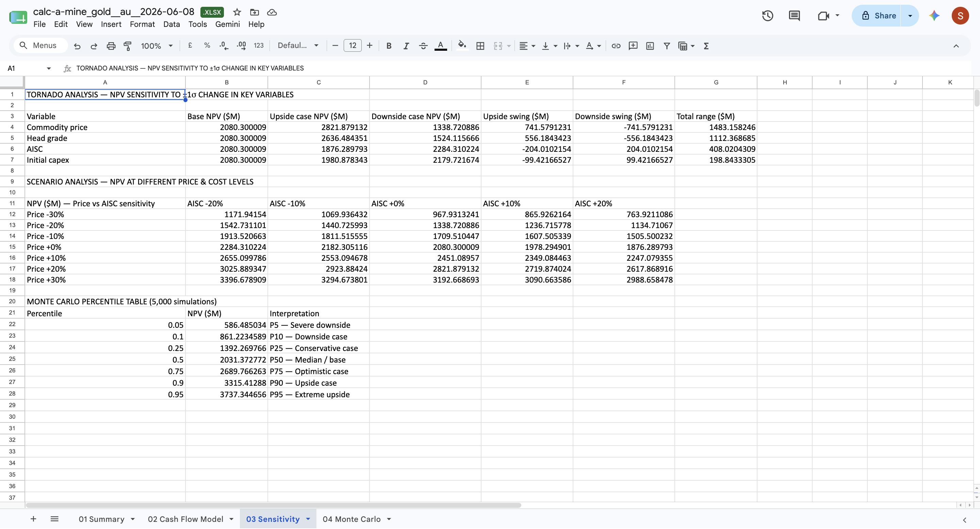Open the Format menu
980x529 pixels.
pos(142,25)
